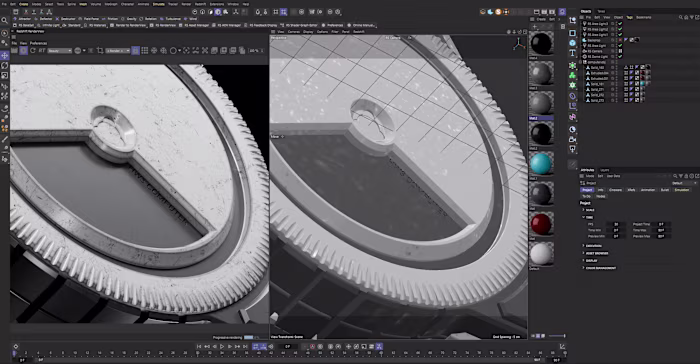Click the Light bulb icon in side palette
Viewport: 700px width, 364px height.
[x=572, y=149]
